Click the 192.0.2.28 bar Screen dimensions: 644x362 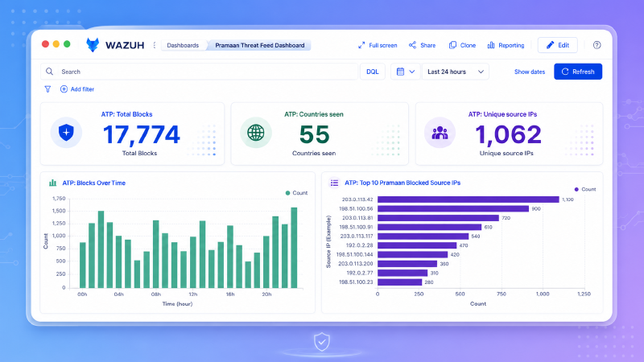tap(417, 245)
